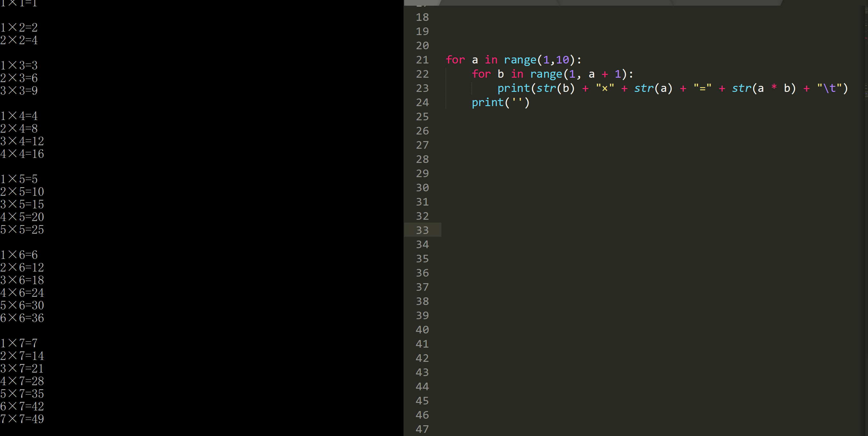868x436 pixels.
Task: Click line number 18 in the gutter
Action: click(x=422, y=17)
